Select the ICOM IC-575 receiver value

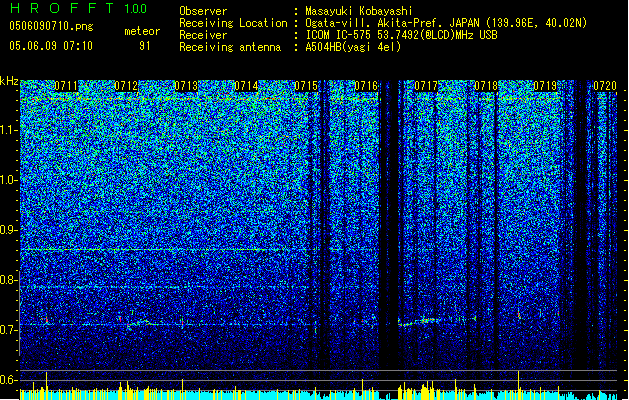[x=401, y=35]
